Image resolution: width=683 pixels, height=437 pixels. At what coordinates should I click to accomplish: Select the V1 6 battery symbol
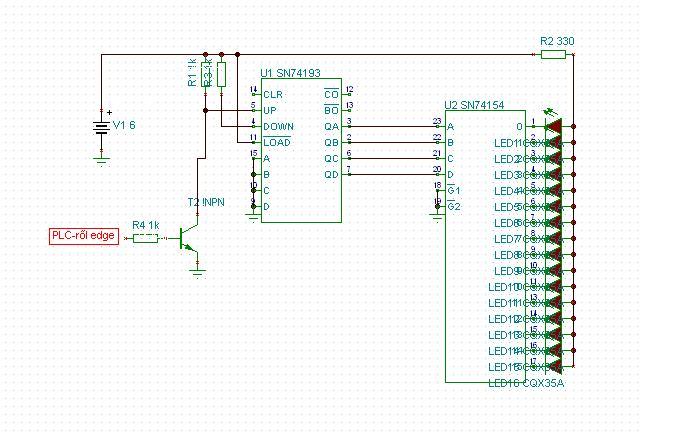(x=101, y=127)
